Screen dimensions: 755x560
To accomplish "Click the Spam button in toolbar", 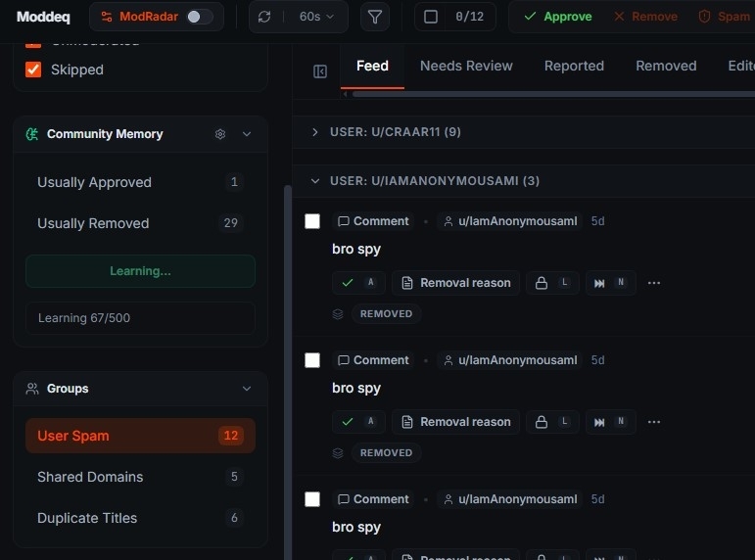I will coord(725,17).
